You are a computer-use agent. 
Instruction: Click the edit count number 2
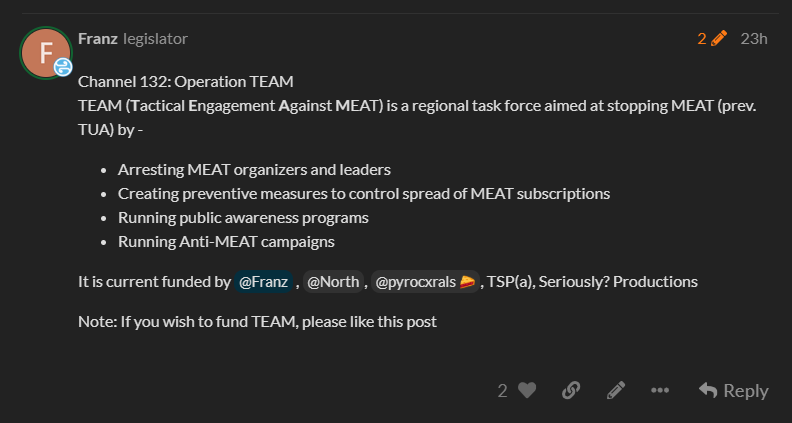coord(702,39)
